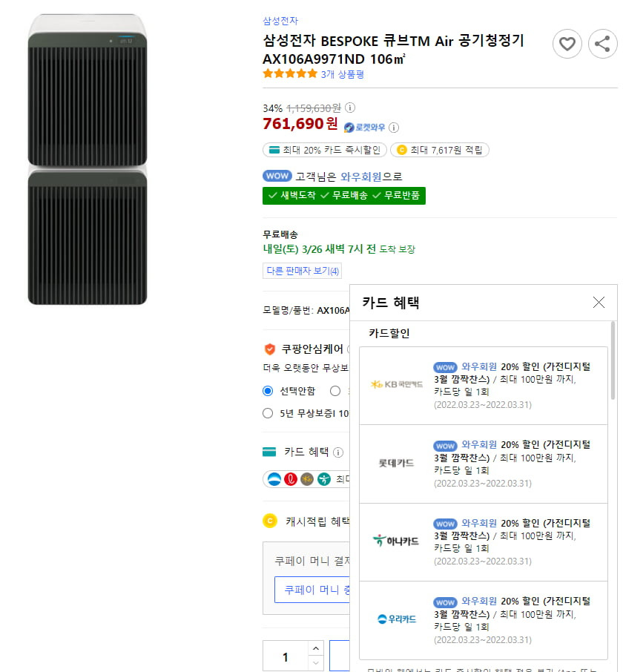Screen dimensions: 623x672
Task: Decrease quantity with the down arrow
Action: [316, 663]
